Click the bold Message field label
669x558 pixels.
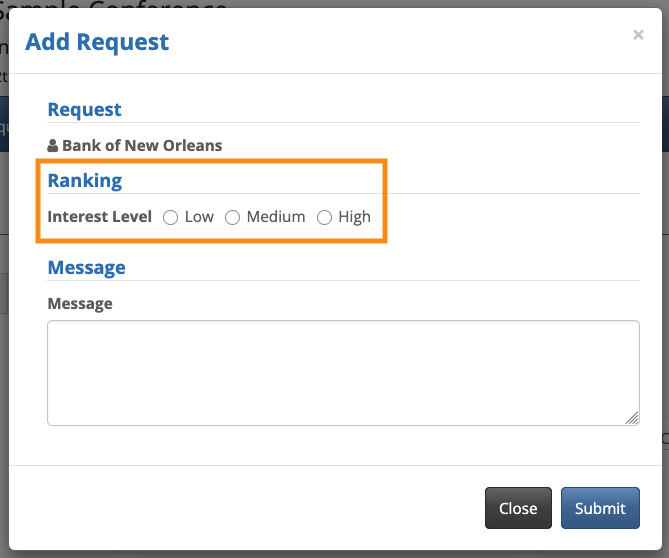point(80,303)
